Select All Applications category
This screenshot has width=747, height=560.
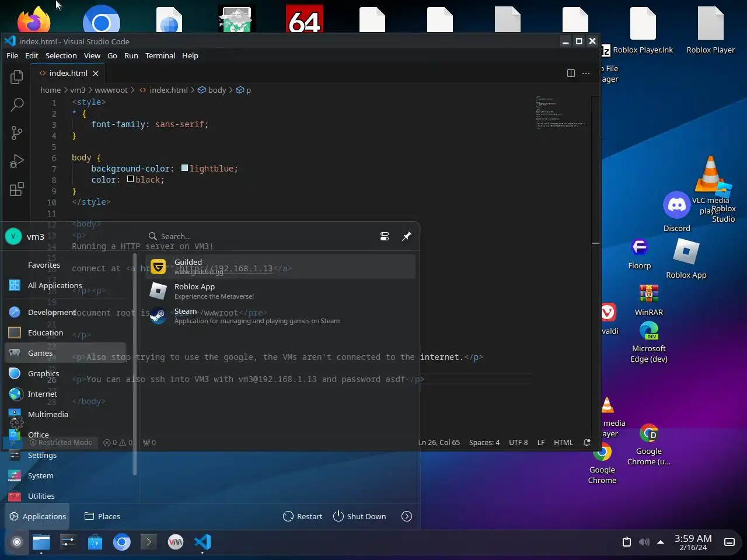pyautogui.click(x=65, y=285)
